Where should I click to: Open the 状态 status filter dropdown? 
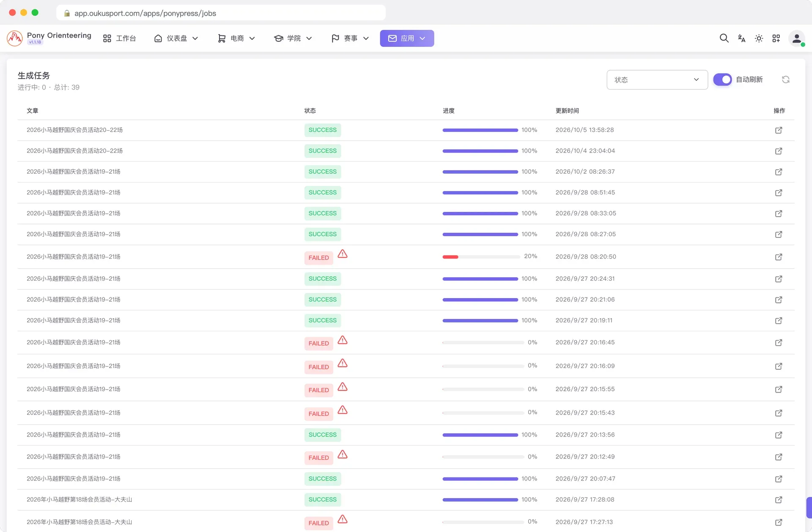(657, 80)
